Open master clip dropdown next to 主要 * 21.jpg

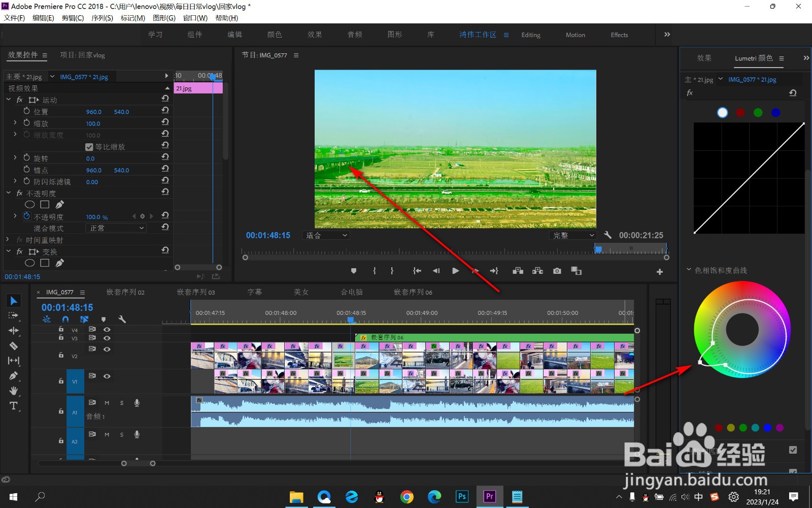click(52, 76)
